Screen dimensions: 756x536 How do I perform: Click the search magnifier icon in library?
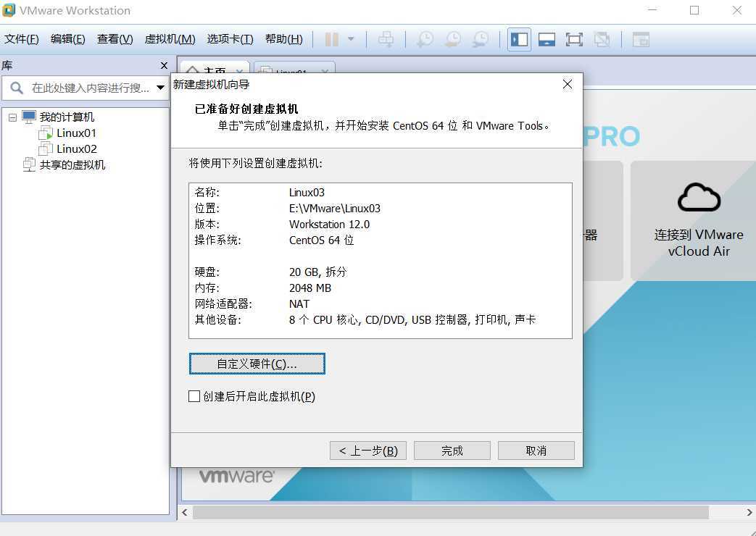pyautogui.click(x=17, y=88)
